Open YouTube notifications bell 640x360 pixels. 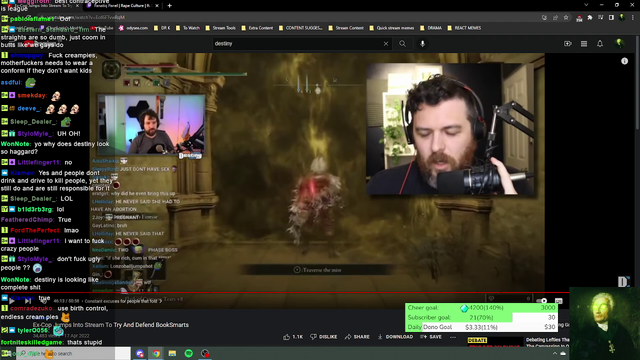coord(600,44)
